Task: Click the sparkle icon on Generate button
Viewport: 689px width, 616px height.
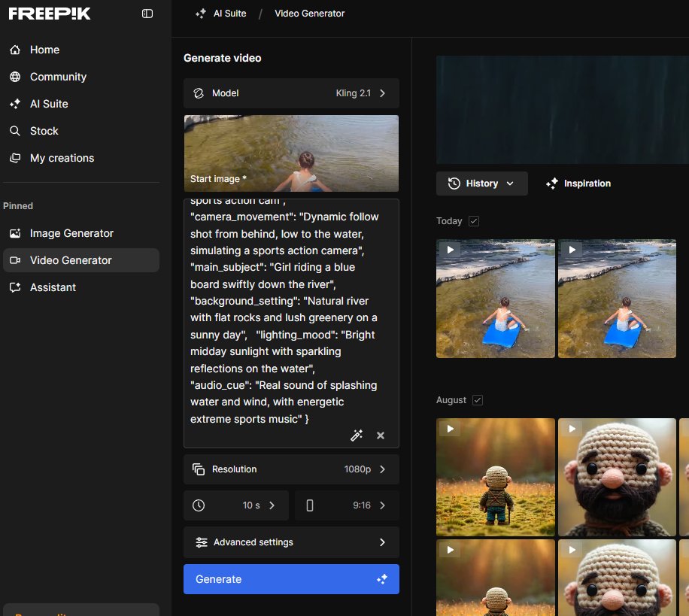Action: [382, 579]
